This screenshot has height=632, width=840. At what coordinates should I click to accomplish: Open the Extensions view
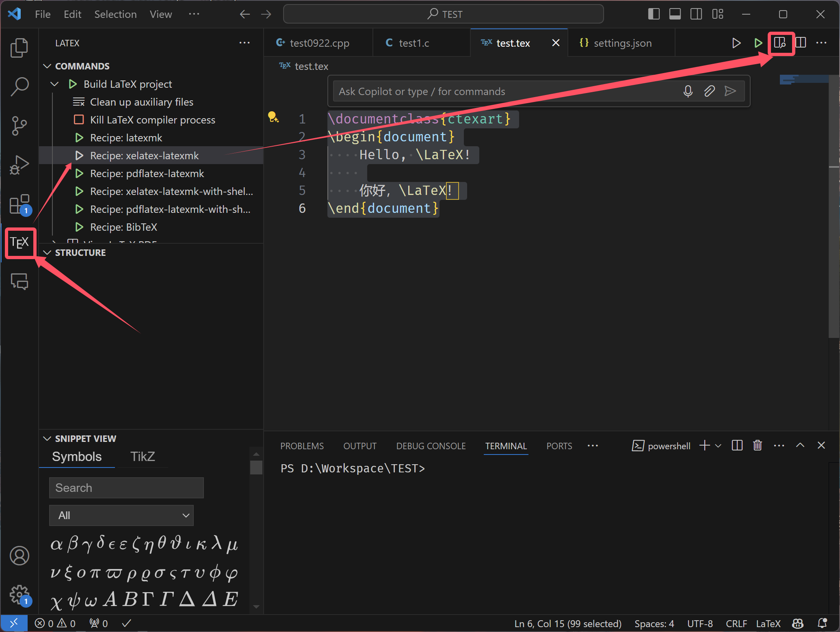19,204
